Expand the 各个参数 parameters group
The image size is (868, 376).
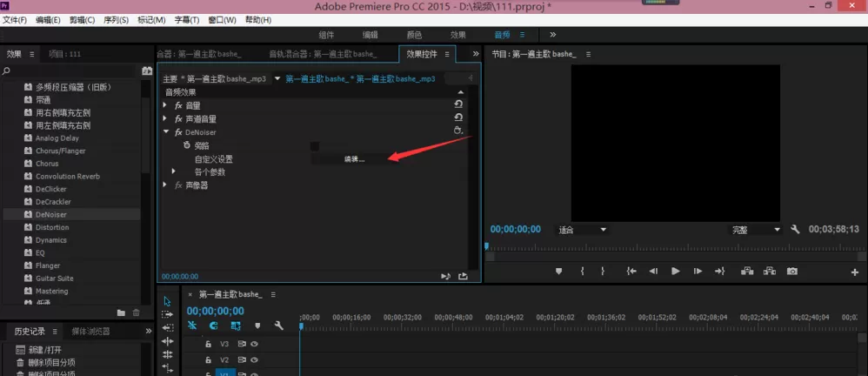click(x=173, y=171)
